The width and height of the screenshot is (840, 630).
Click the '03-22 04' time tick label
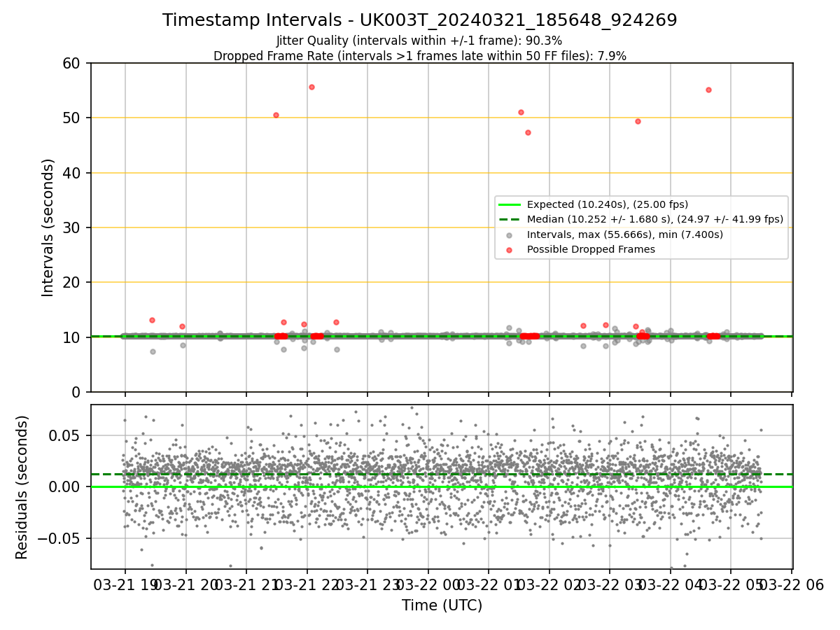point(670,585)
